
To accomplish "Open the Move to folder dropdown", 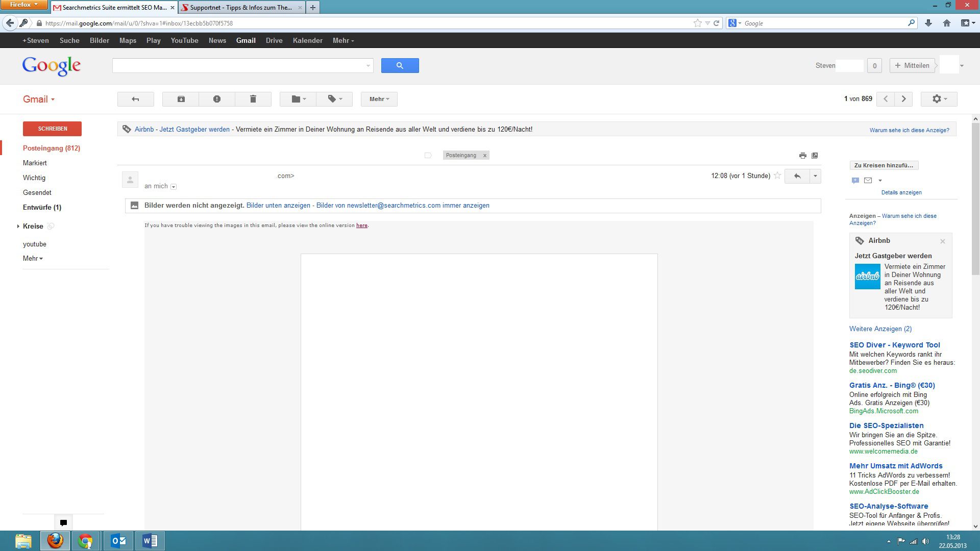I will pyautogui.click(x=298, y=99).
